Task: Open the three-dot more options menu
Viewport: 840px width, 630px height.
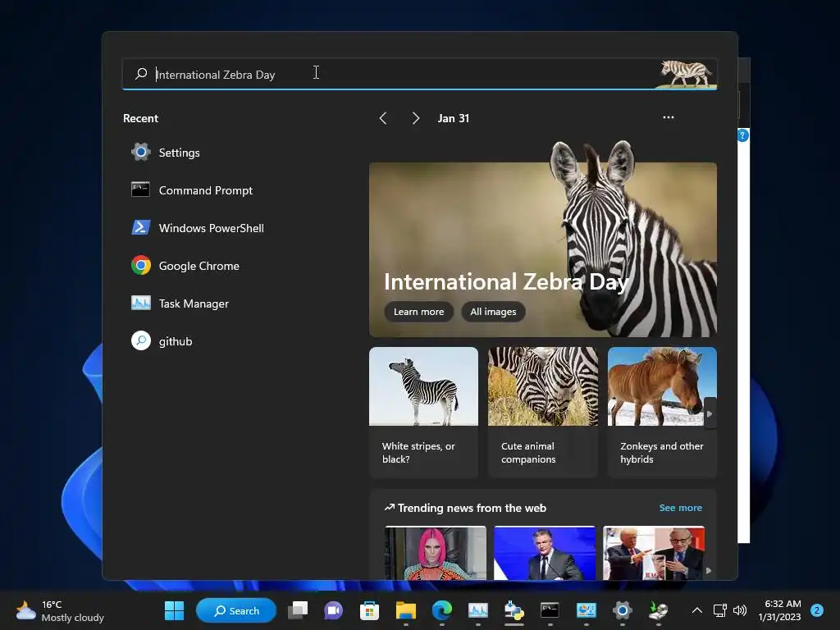Action: (668, 117)
